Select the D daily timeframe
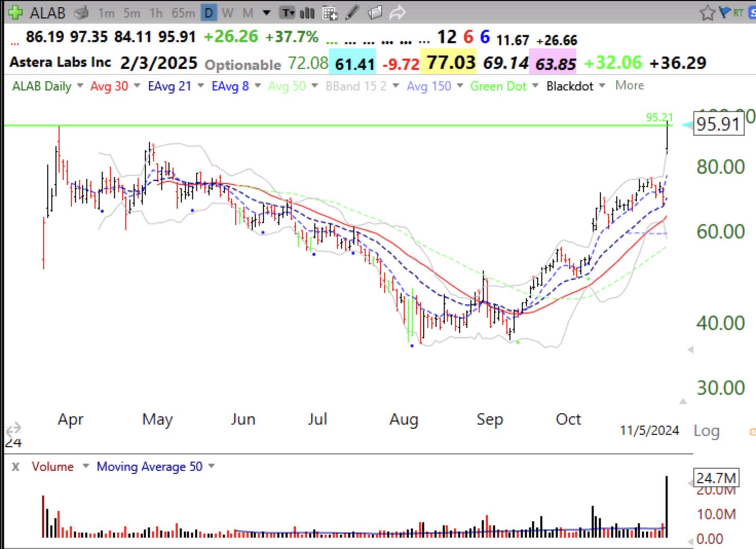Viewport: 756px width, 549px height. tap(209, 13)
